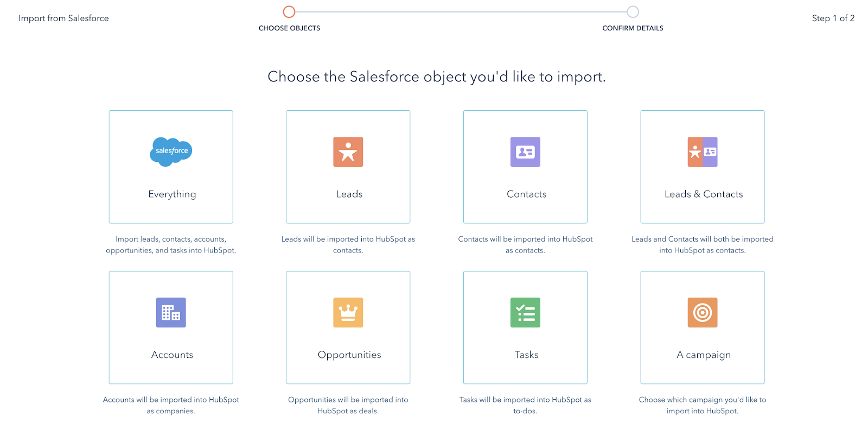
Task: Click the yellow Opportunities crown icon
Action: pyautogui.click(x=348, y=312)
